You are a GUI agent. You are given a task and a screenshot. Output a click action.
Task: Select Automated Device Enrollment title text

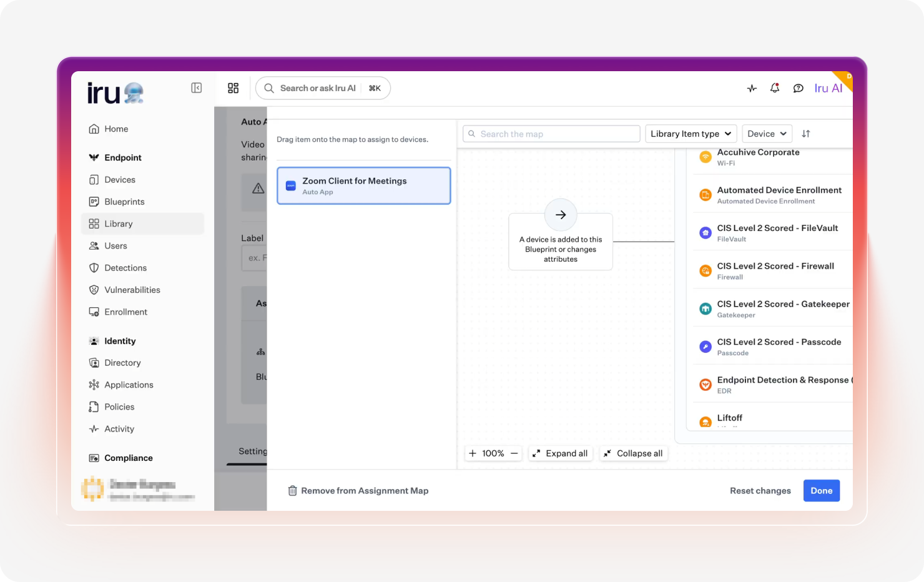pos(779,190)
